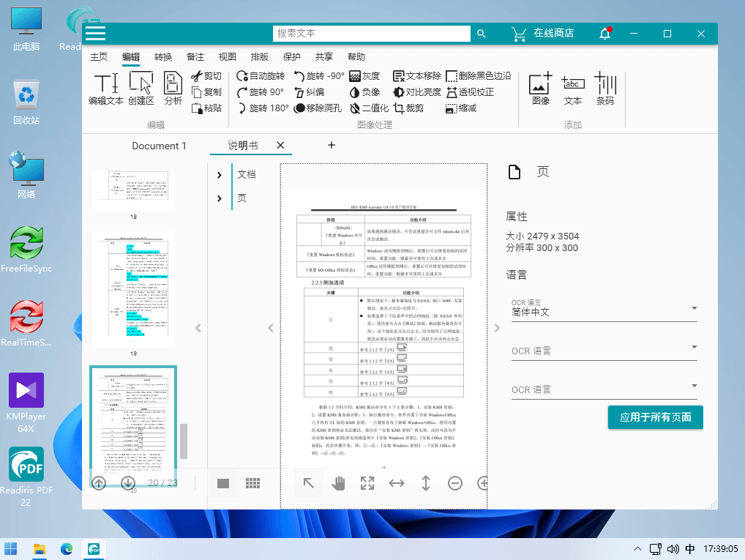Rotate page minus 90 degrees

click(x=319, y=76)
